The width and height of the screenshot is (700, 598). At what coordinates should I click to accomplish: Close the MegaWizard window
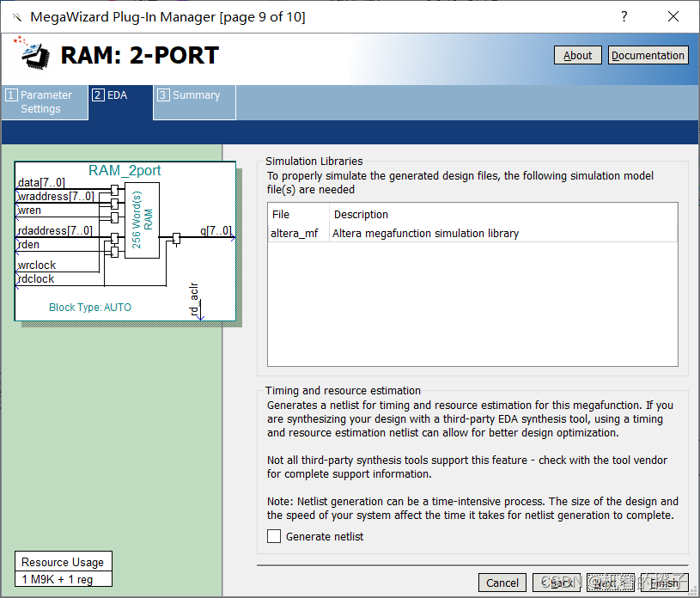tap(673, 16)
